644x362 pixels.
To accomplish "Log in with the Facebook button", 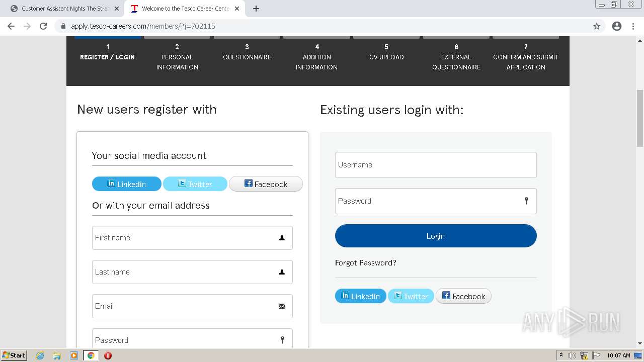I will (x=463, y=296).
